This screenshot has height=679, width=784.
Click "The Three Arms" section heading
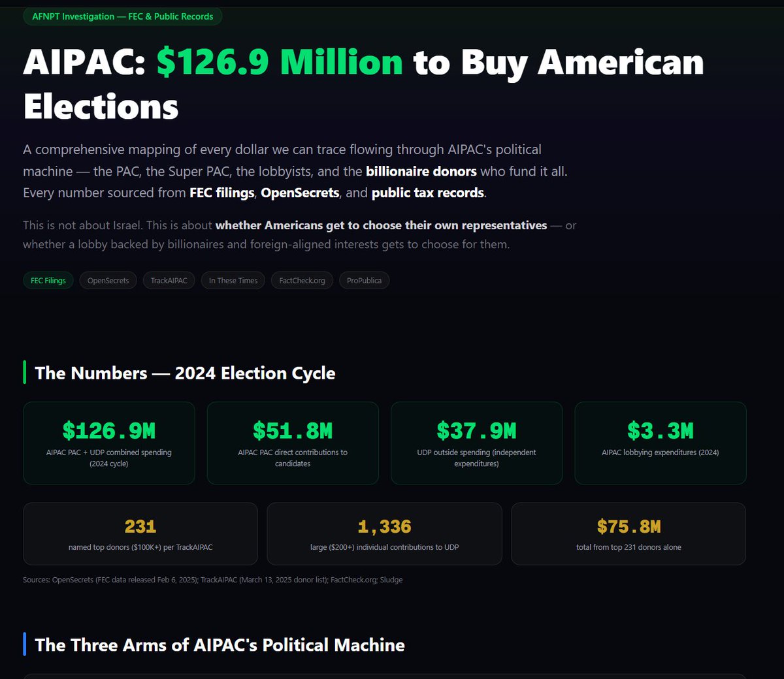click(220, 645)
